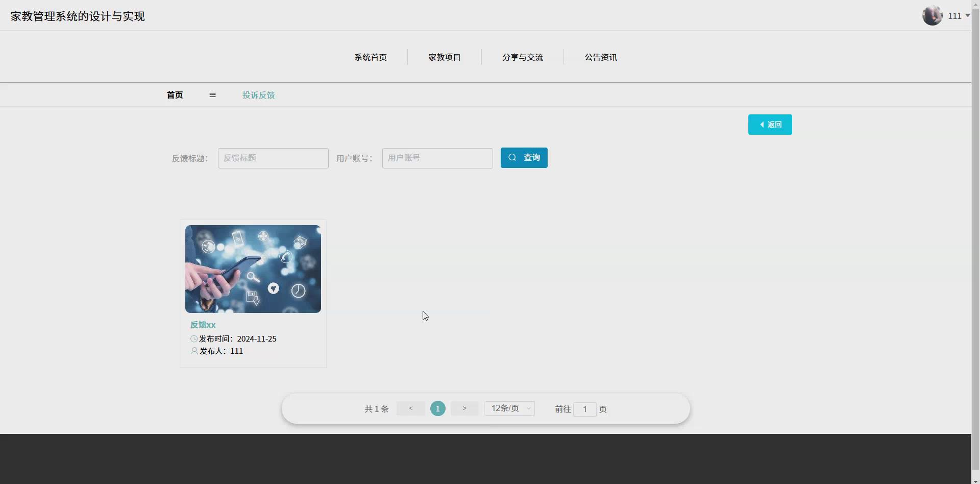Click the magnifier icon on the 查询 button
Viewport: 980px width, 484px height.
pyautogui.click(x=513, y=157)
